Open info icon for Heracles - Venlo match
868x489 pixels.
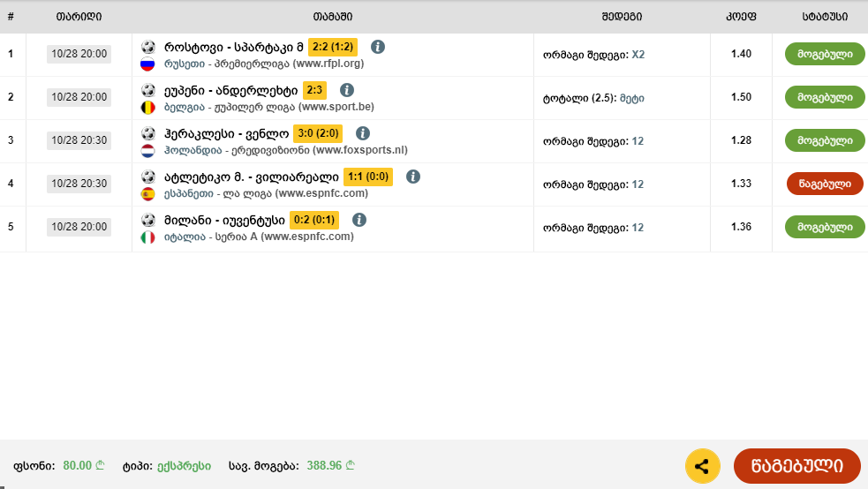(x=363, y=133)
